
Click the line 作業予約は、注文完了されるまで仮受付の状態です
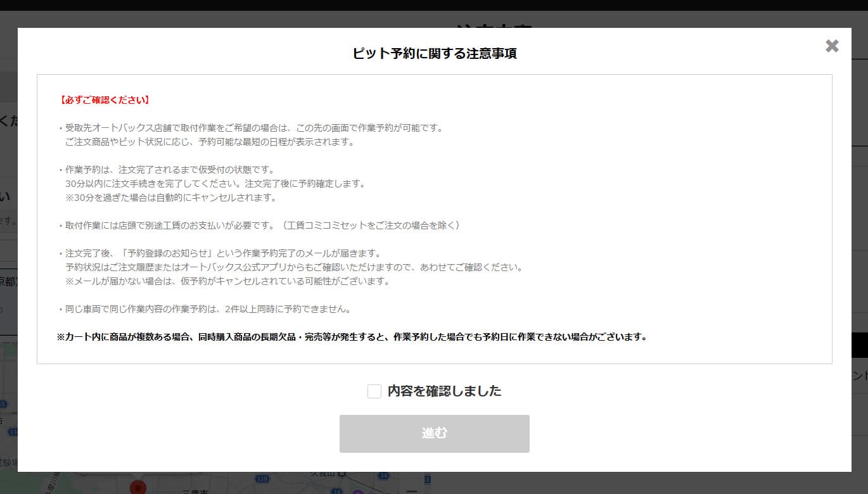pyautogui.click(x=166, y=170)
